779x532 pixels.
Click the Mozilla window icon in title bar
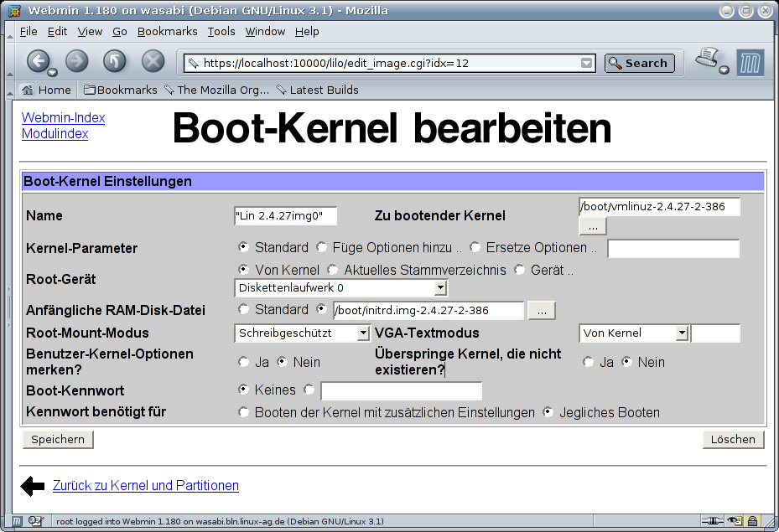15,10
